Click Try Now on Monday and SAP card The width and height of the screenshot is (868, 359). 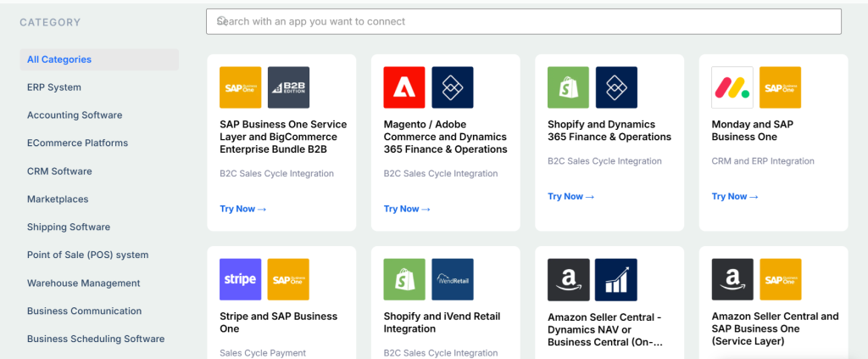coord(735,196)
